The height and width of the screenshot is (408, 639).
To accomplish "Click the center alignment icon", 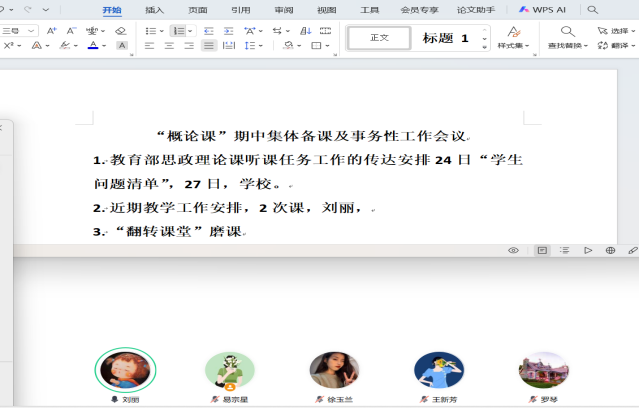I will [x=169, y=46].
